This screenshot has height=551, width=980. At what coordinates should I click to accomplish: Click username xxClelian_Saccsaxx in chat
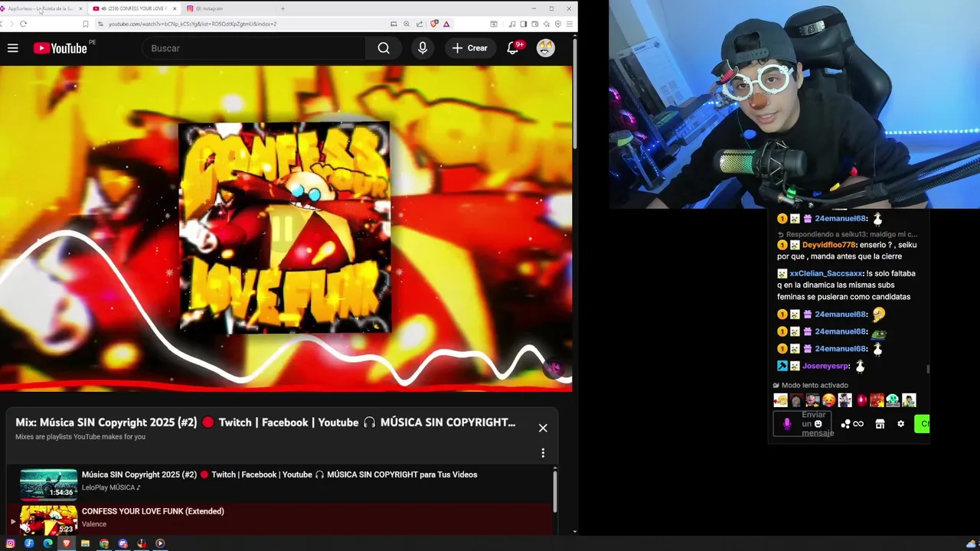pos(825,273)
